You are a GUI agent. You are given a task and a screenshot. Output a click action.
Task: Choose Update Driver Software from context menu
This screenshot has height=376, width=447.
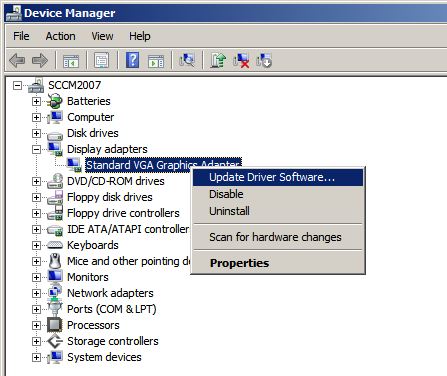278,177
